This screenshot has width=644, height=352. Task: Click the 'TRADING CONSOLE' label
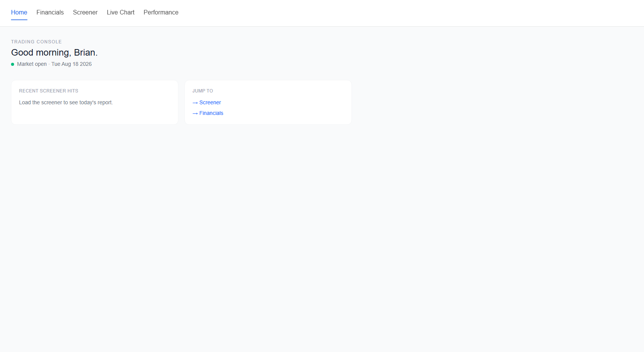[x=36, y=42]
